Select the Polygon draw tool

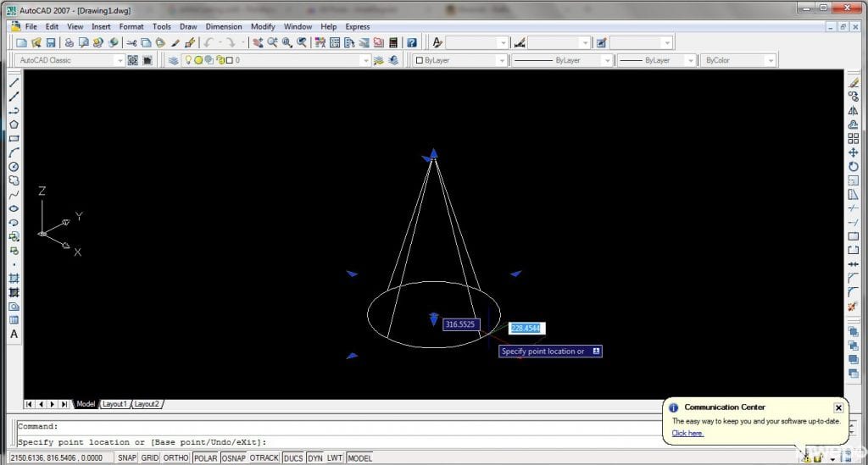(14, 125)
